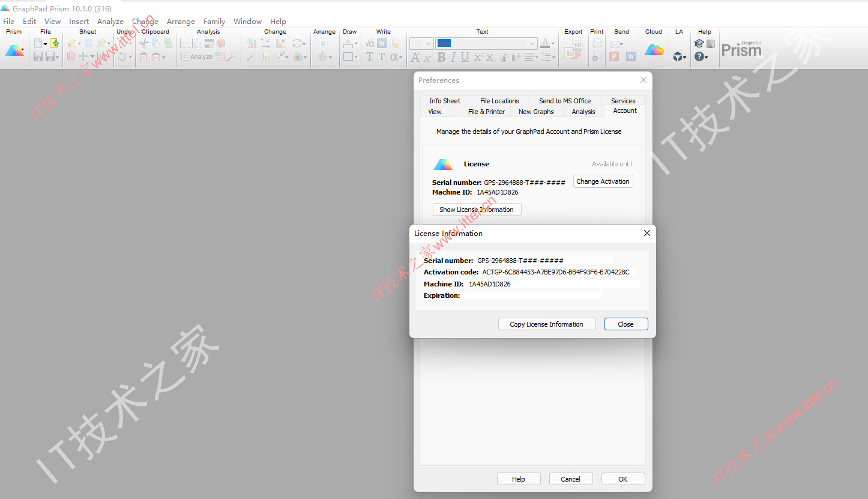The width and height of the screenshot is (868, 499).
Task: Toggle underline text formatting
Action: (x=465, y=57)
